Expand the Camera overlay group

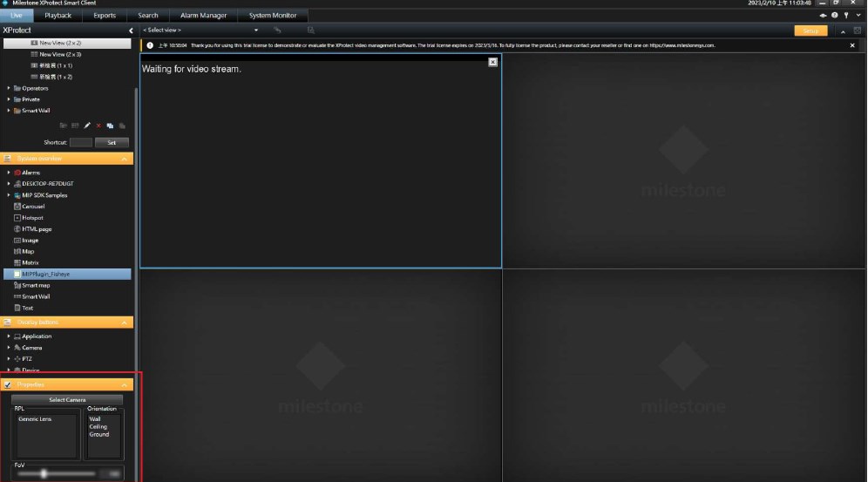(9, 348)
